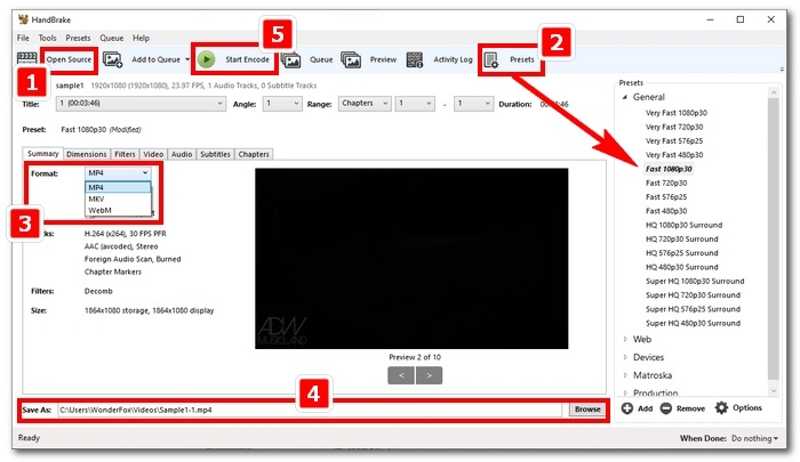Click the black video preview image
The image size is (800, 462).
click(x=411, y=259)
